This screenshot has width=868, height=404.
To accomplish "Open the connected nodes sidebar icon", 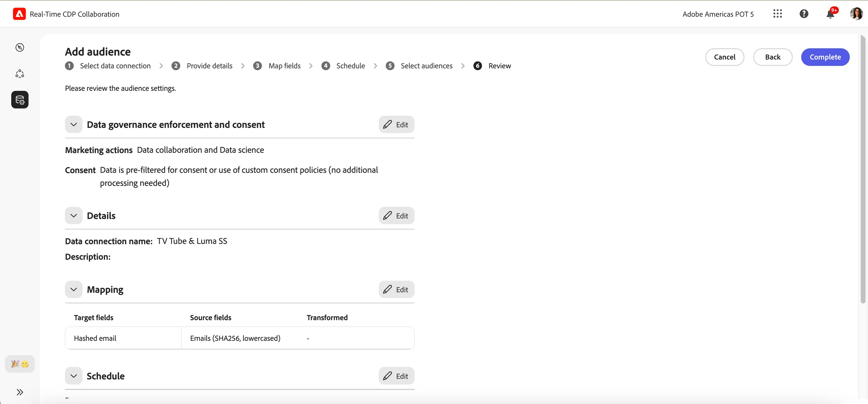I will click(x=20, y=74).
